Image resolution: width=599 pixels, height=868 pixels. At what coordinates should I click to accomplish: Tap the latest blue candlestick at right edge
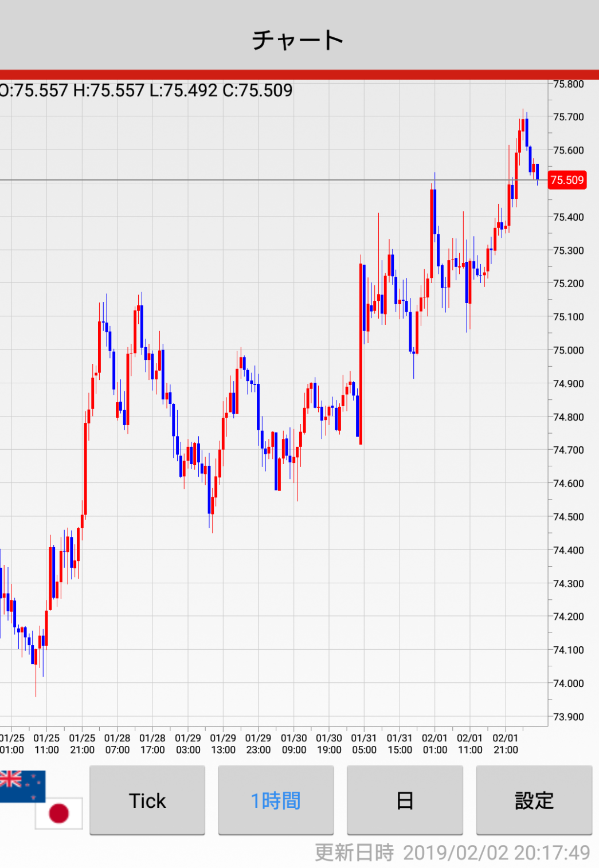[x=537, y=171]
